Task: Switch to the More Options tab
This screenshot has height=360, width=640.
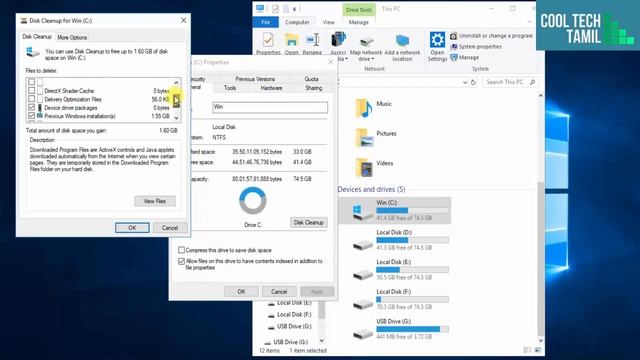Action: pos(72,37)
